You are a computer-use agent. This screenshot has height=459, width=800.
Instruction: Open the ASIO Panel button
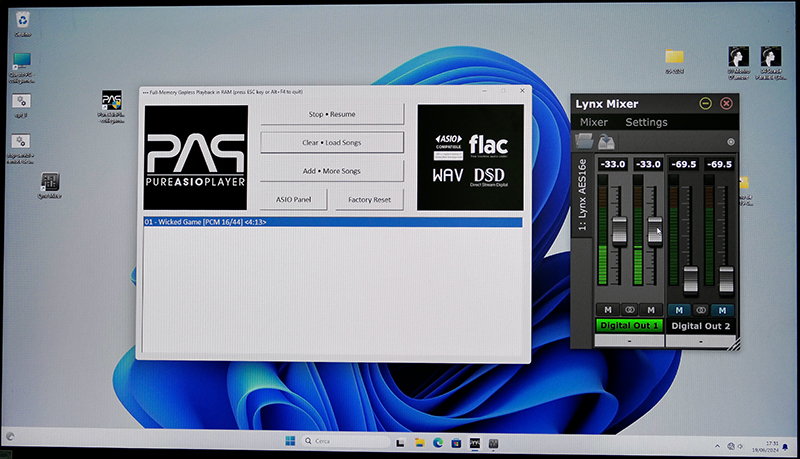[x=293, y=199]
